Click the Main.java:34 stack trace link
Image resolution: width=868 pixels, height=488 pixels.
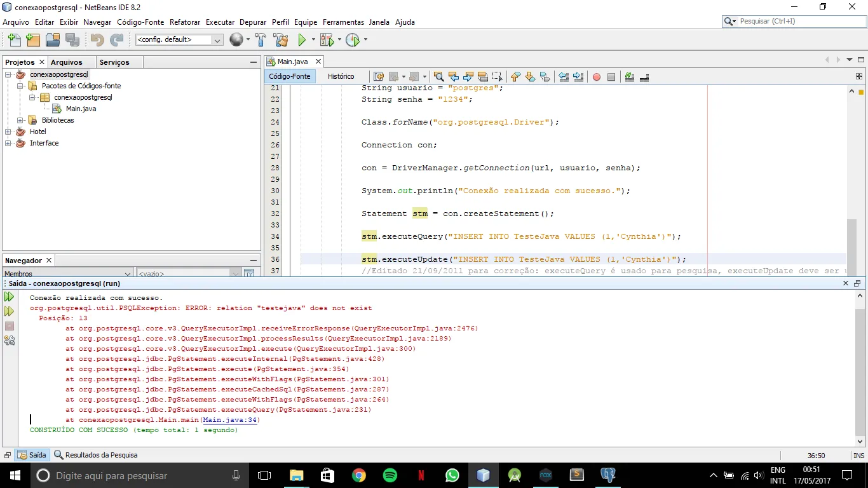230,420
